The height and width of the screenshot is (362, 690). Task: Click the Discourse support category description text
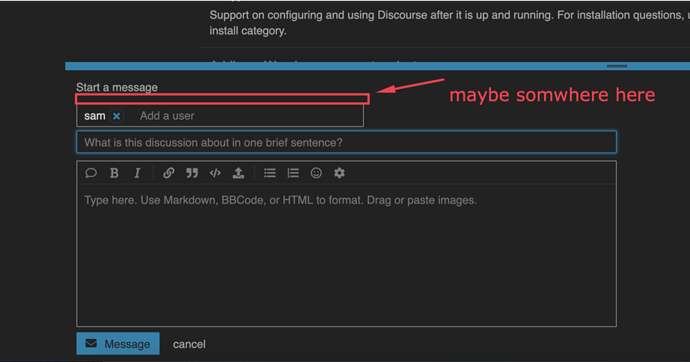click(449, 23)
